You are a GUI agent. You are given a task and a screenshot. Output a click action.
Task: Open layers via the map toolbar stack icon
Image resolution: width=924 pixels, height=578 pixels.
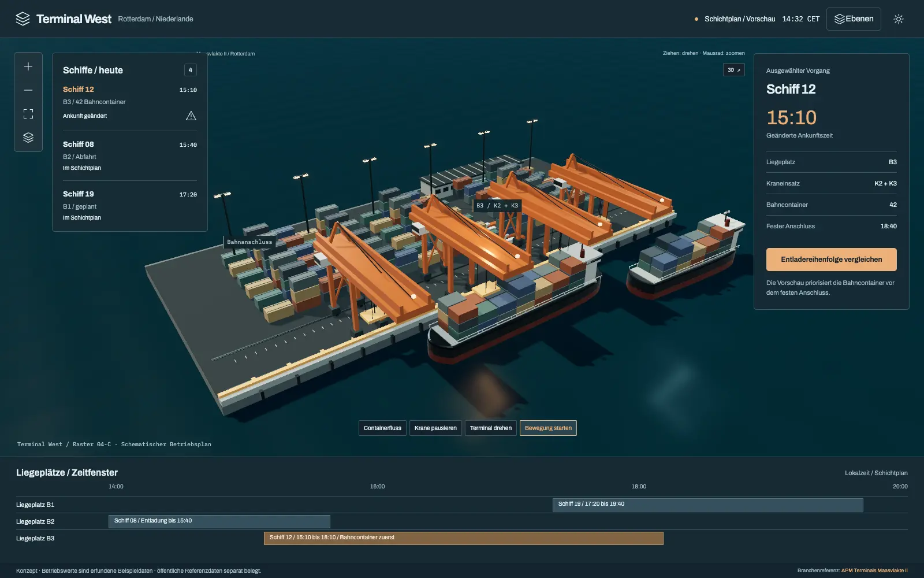[28, 138]
